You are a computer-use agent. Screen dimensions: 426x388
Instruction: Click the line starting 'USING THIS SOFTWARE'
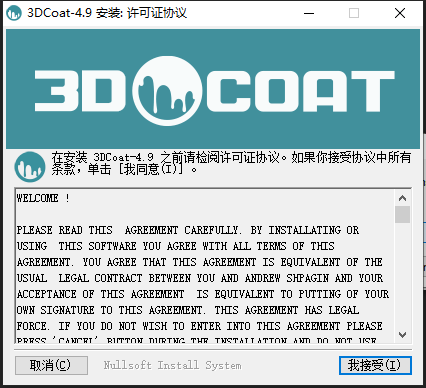pyautogui.click(x=175, y=246)
